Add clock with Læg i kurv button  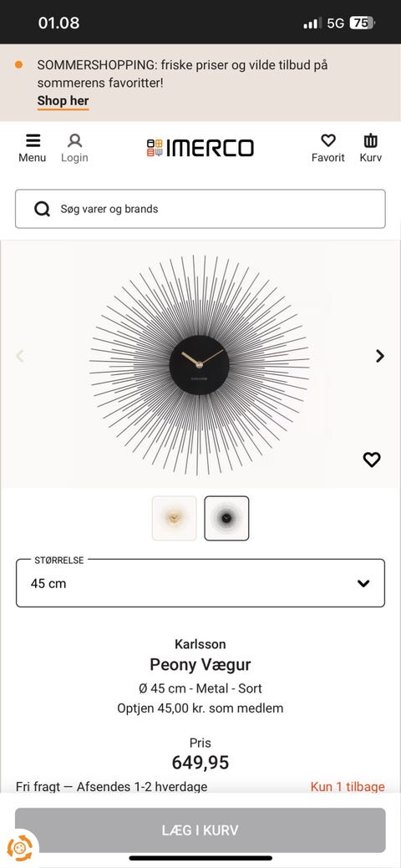point(200,830)
